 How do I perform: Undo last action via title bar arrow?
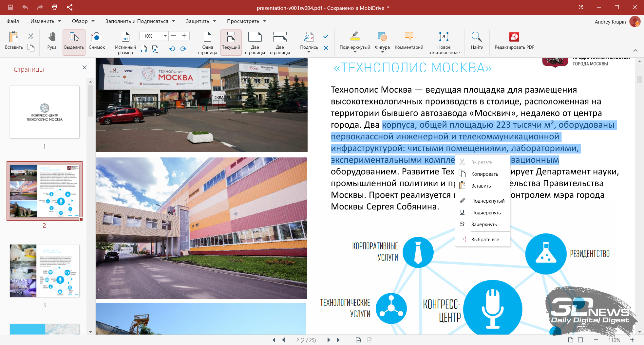(x=25, y=7)
